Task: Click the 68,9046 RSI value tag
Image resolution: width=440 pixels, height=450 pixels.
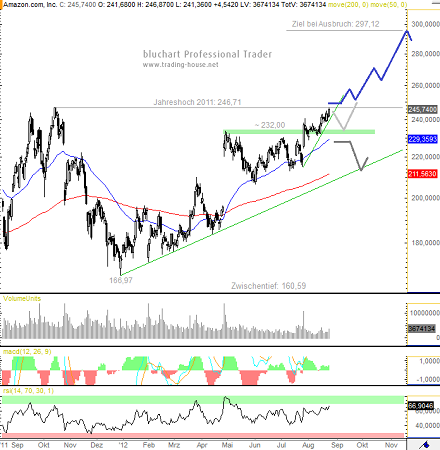Action: [421, 406]
